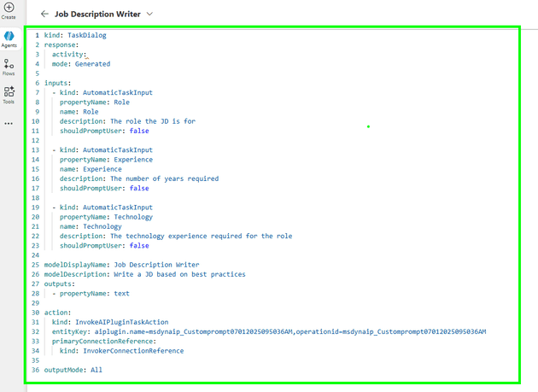This screenshot has height=392, width=538.
Task: Click the 'name: Role' line
Action: coord(79,112)
